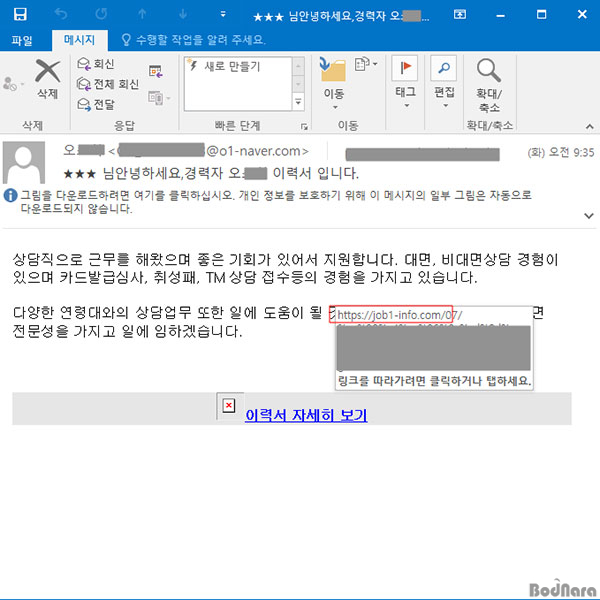This screenshot has height=600, width=600.
Task: Click the Redo icon in quick access toolbar
Action: click(x=101, y=15)
